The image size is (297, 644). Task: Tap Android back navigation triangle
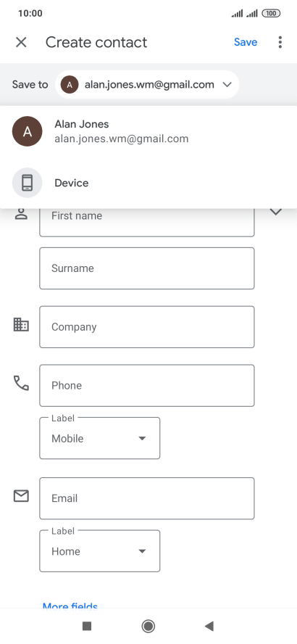point(209,626)
